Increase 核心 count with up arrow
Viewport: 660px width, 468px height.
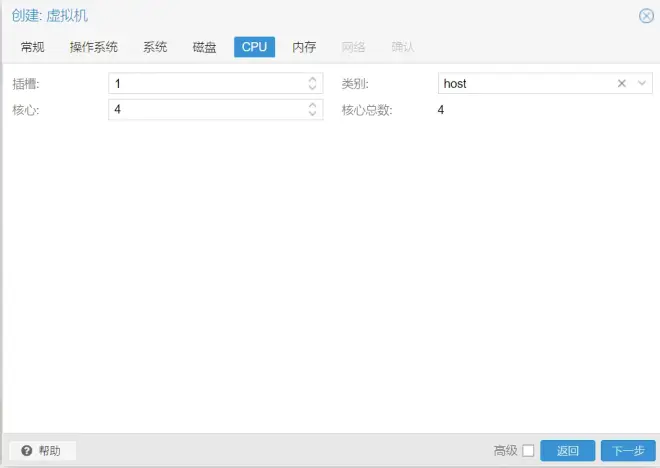point(312,105)
